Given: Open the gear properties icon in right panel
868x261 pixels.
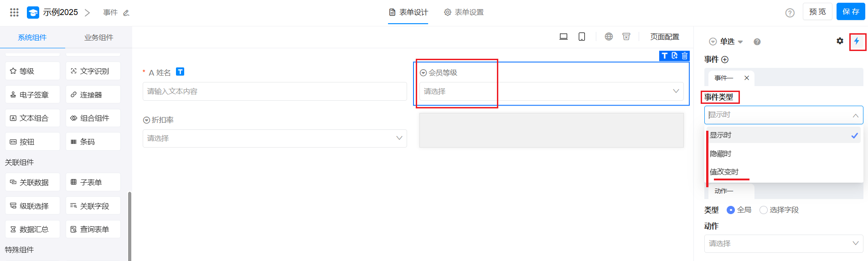Looking at the screenshot, I should pyautogui.click(x=840, y=41).
